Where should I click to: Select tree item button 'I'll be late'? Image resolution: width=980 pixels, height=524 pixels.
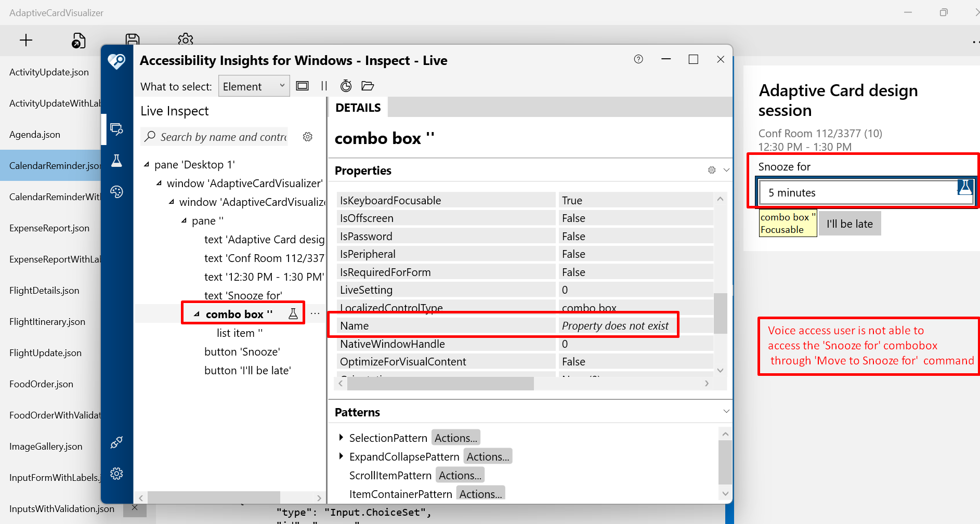coord(247,370)
